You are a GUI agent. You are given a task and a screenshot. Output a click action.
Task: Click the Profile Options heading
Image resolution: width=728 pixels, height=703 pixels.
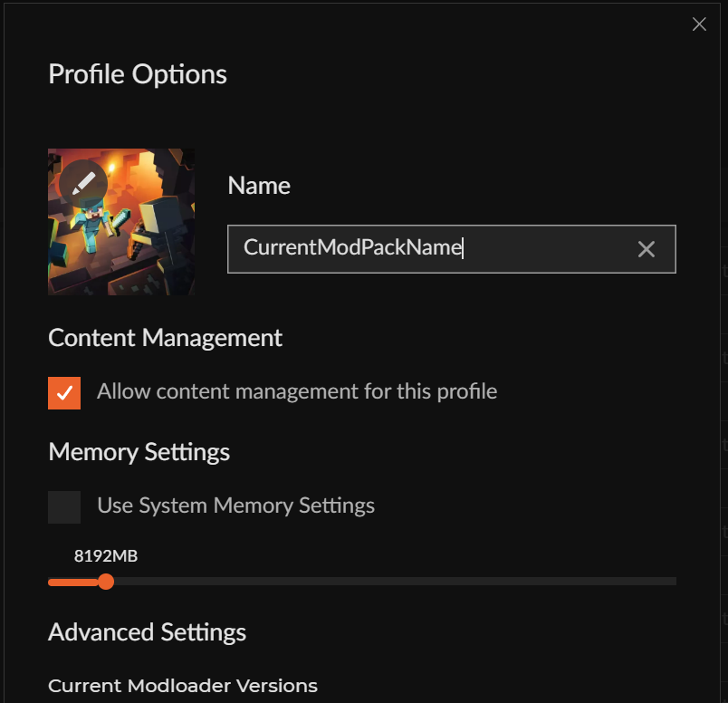click(138, 74)
